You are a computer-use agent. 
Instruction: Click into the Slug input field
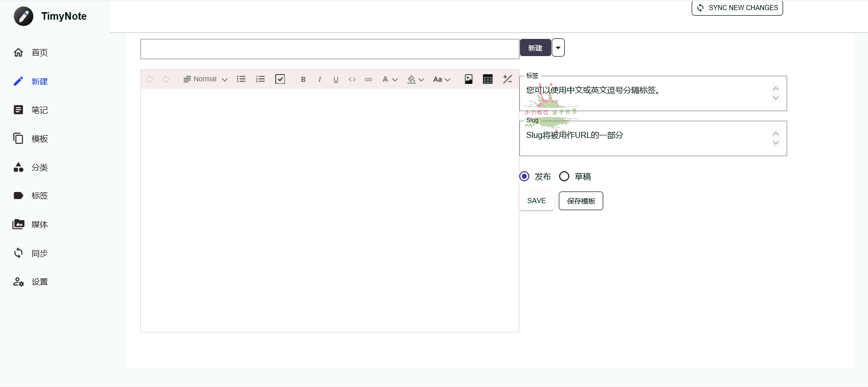pos(647,139)
